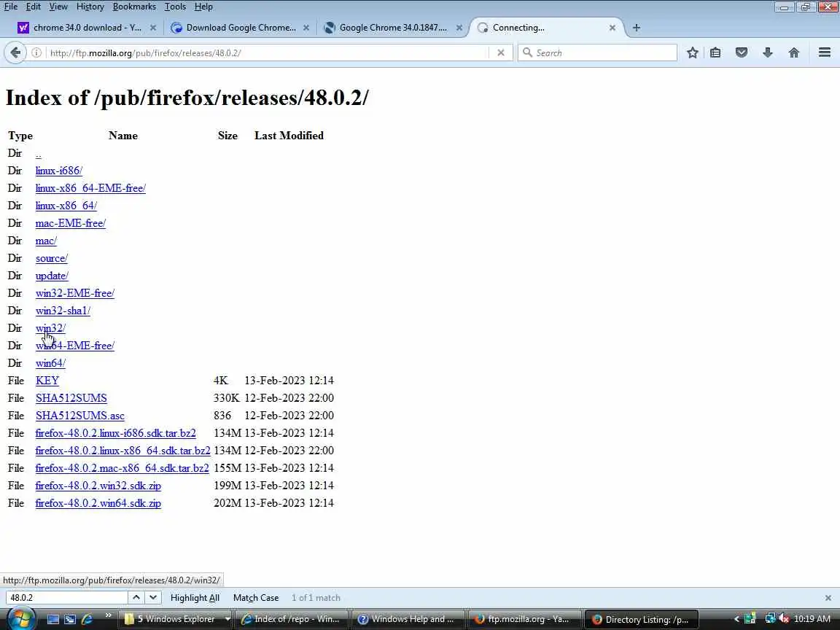Show bookmarks list icon in toolbar
This screenshot has width=840, height=630.
point(715,52)
